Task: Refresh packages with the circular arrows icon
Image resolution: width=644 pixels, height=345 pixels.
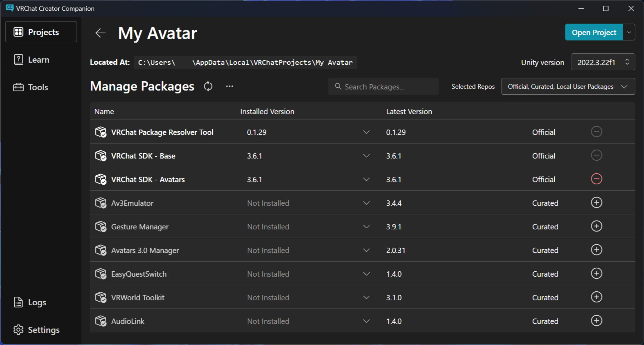Action: point(208,86)
